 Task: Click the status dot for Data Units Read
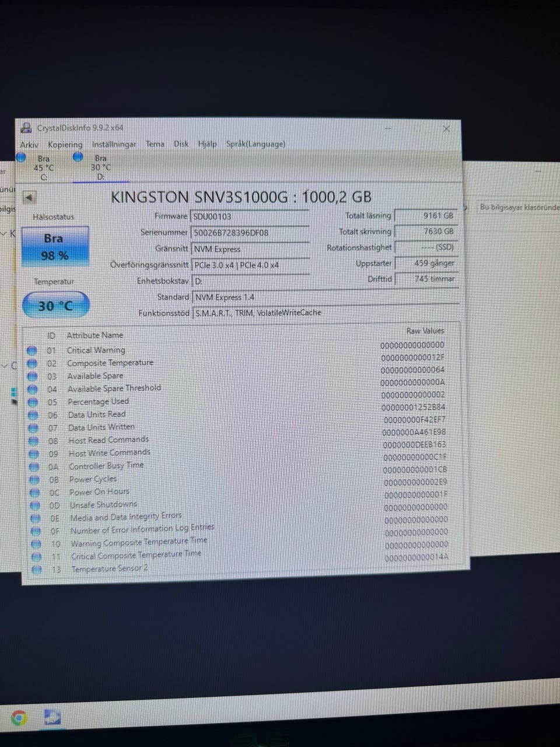tap(33, 415)
